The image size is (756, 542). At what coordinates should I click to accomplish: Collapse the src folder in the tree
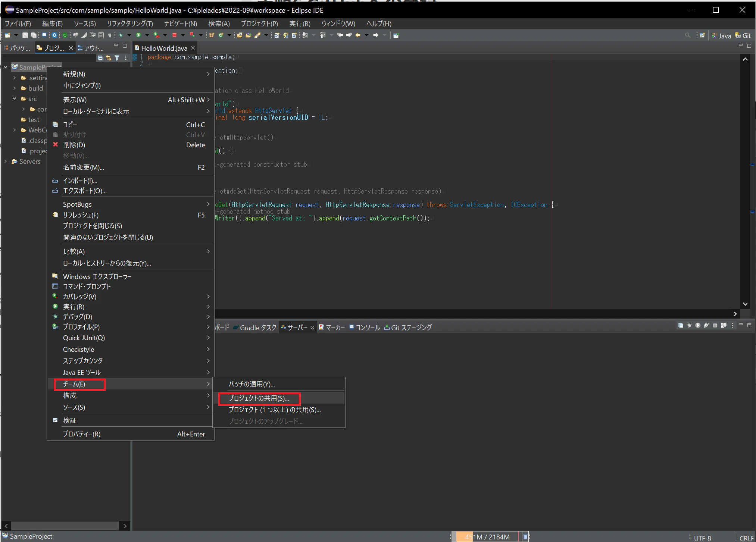15,98
